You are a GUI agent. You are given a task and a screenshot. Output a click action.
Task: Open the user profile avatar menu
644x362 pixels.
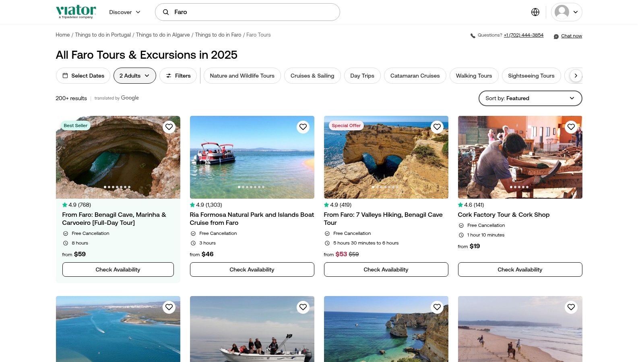tap(566, 12)
